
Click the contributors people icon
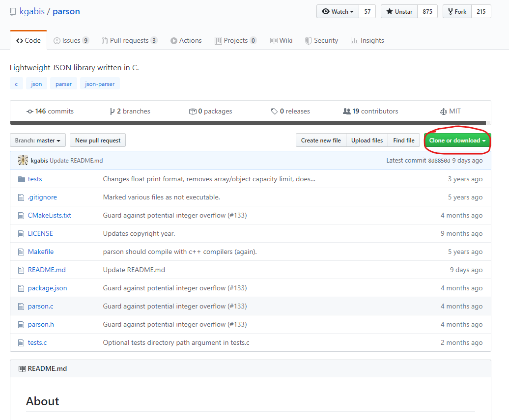pyautogui.click(x=347, y=112)
